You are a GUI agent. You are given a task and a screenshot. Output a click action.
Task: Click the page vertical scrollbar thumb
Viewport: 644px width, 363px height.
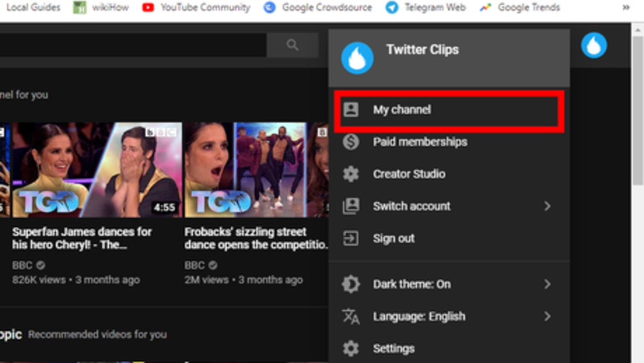point(637,111)
